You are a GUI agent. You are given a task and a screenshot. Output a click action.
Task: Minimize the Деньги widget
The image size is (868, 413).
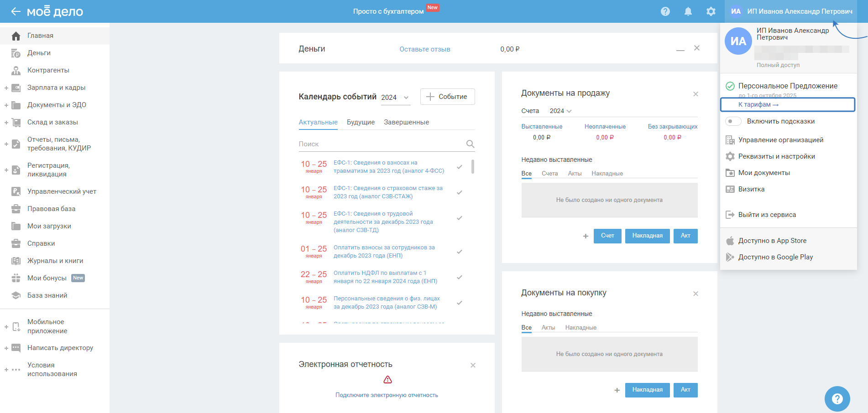[x=680, y=49]
